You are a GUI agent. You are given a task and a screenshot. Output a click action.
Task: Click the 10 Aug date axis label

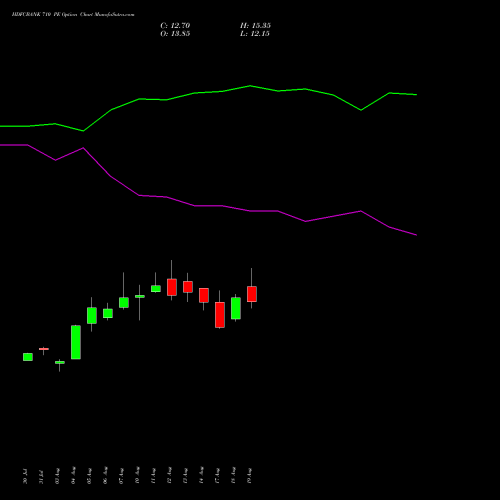click(137, 475)
